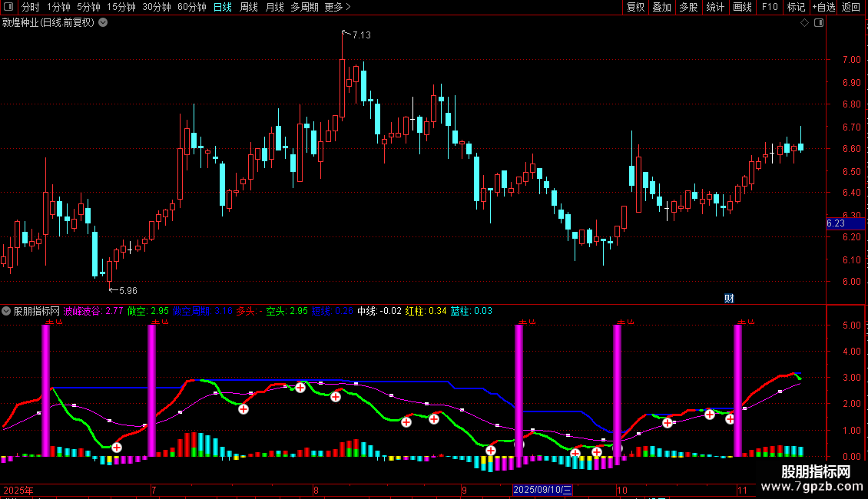This screenshot has width=868, height=499.
Task: Click the 中线: -0.02 legend value
Action: tap(379, 311)
